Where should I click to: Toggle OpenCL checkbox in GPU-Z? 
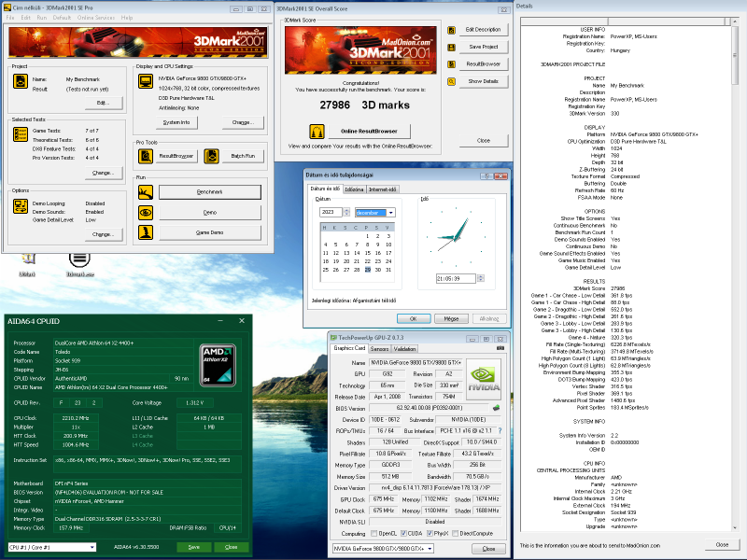click(374, 533)
